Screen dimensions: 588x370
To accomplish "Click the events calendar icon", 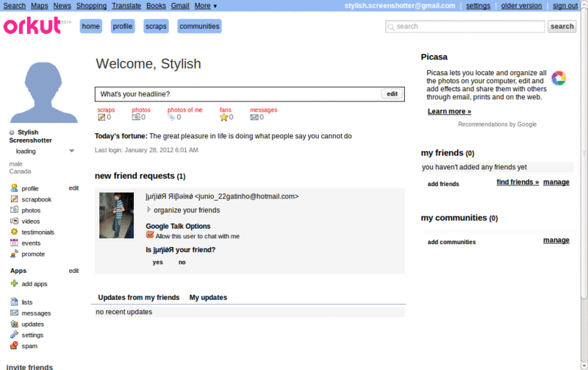I will point(14,243).
